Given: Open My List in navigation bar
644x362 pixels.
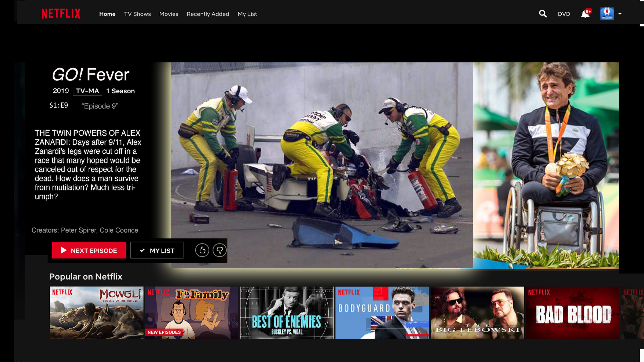Looking at the screenshot, I should [x=247, y=14].
